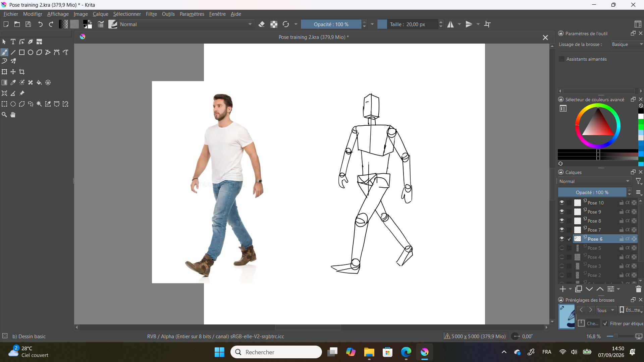
Task: Select the Crop tool
Action: [22, 72]
